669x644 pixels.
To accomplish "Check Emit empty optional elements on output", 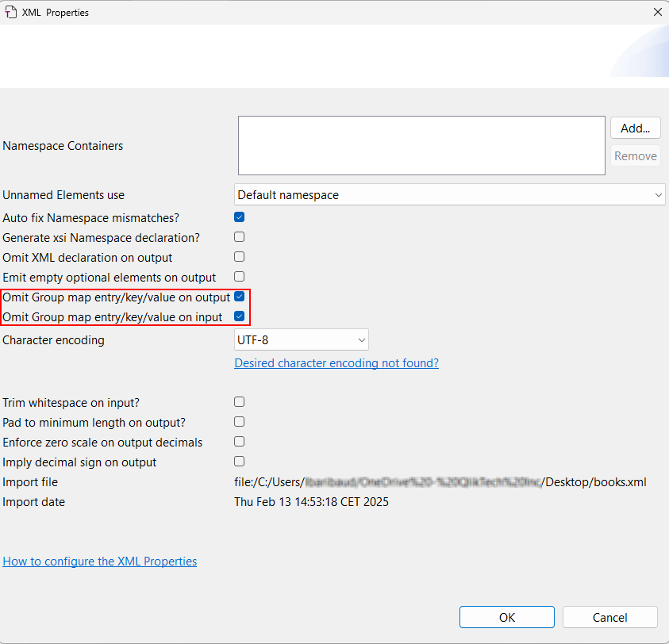I will pyautogui.click(x=239, y=276).
